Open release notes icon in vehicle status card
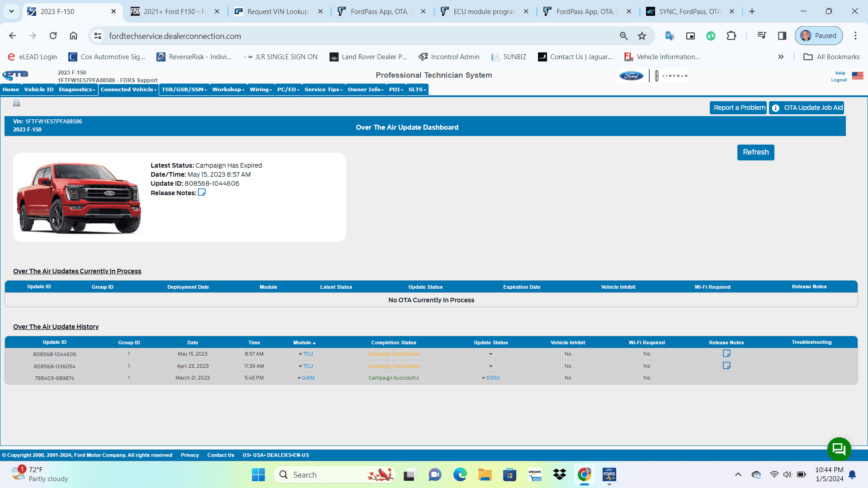The height and width of the screenshot is (488, 868). point(202,192)
